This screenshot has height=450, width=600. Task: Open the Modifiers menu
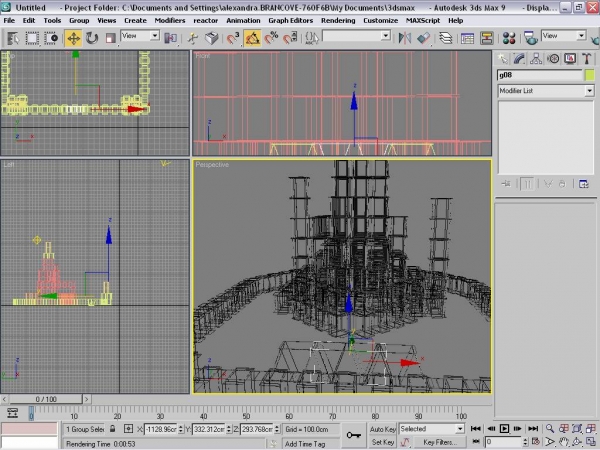click(170, 20)
